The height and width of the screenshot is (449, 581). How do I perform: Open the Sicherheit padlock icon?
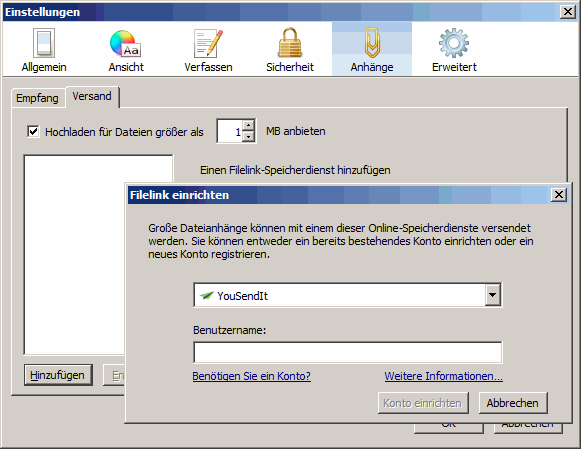pyautogui.click(x=290, y=42)
